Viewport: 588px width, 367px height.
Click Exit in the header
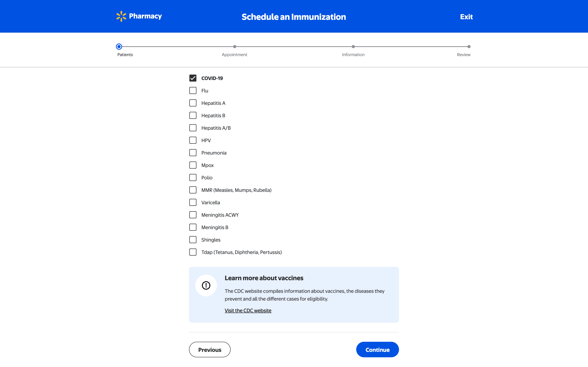[x=466, y=17]
